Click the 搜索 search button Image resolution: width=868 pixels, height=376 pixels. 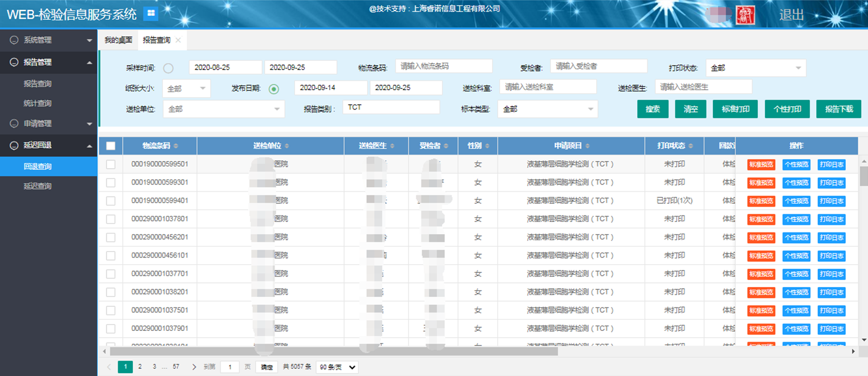point(653,109)
